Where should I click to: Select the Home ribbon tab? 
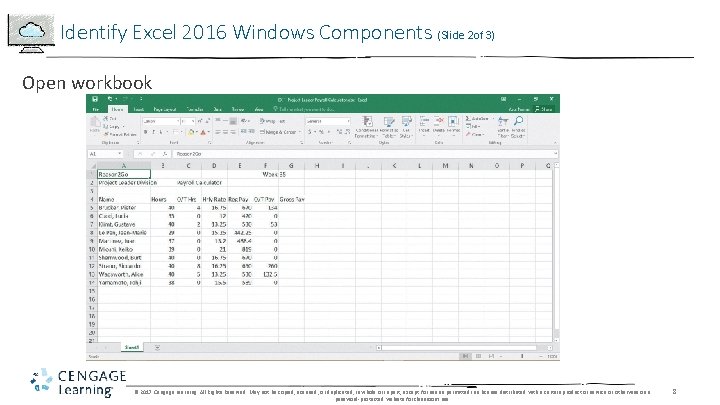118,109
